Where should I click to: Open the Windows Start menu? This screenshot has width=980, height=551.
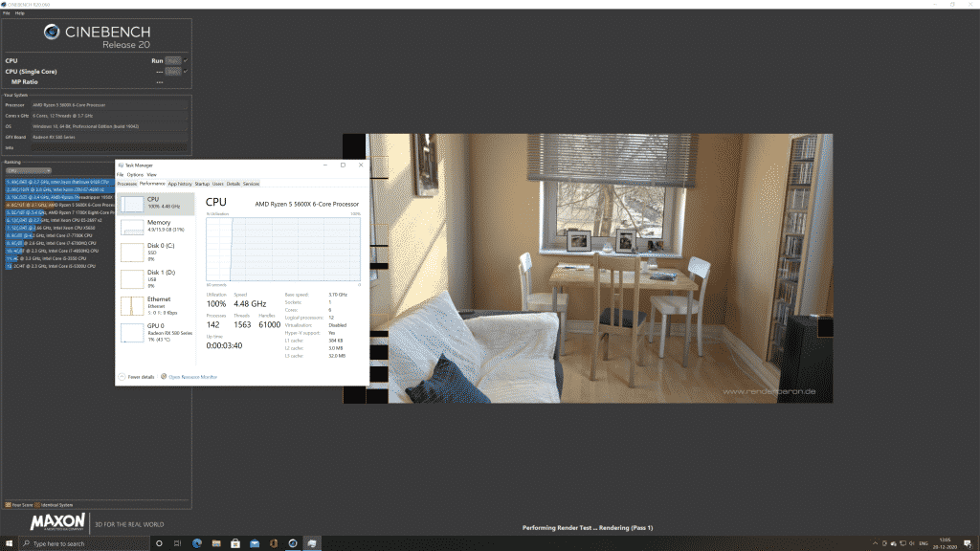9,543
